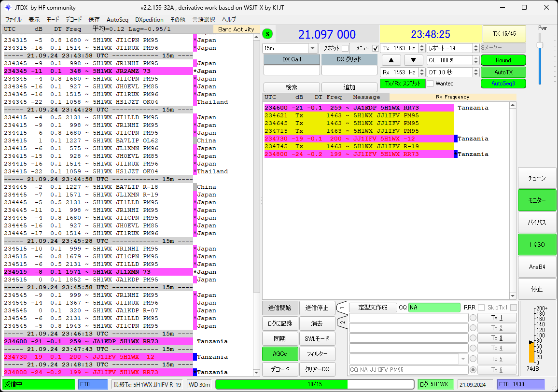Click the CQ NA input field
The width and height of the screenshot is (558, 392).
pos(434,307)
